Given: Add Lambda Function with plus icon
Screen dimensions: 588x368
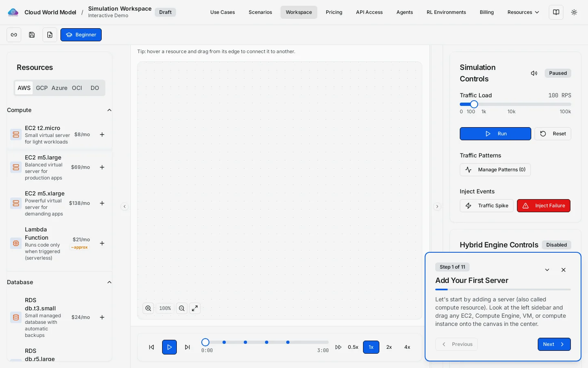Looking at the screenshot, I should tap(102, 243).
